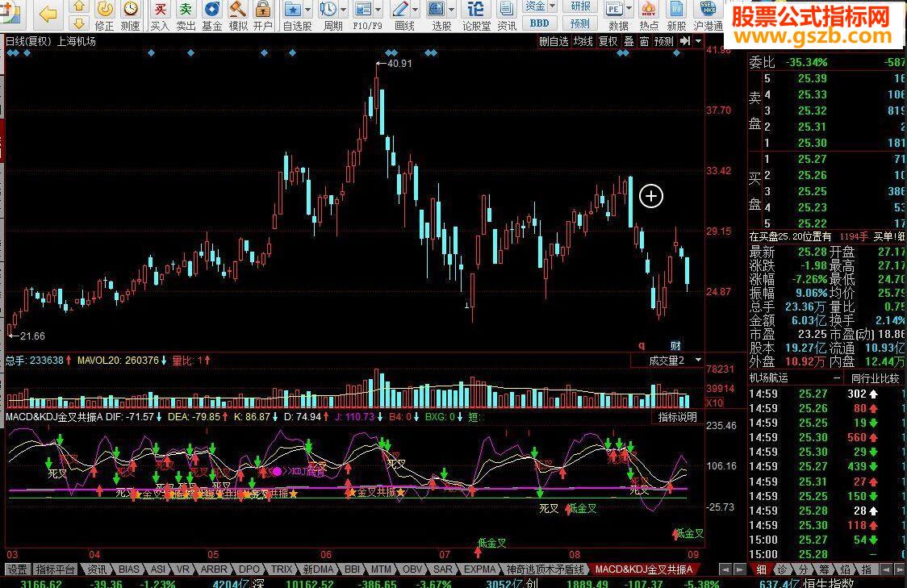Click the 卖出 sell icon
The image size is (907, 588).
pyautogui.click(x=186, y=15)
